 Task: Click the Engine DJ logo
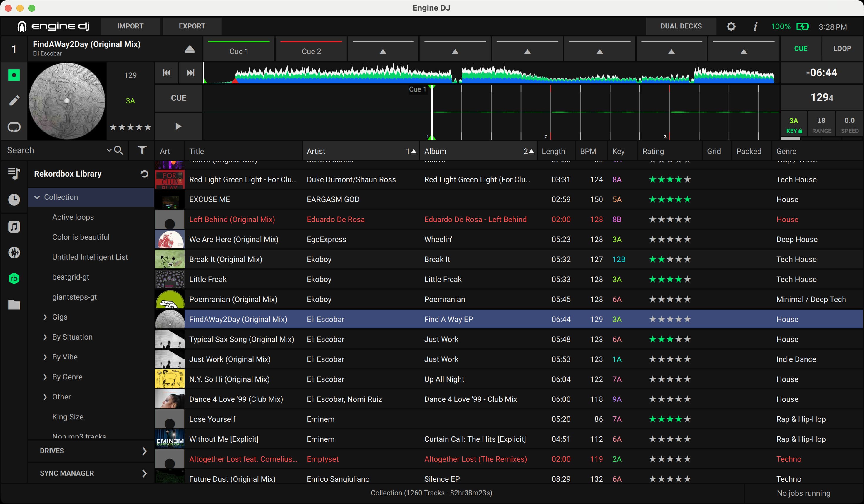pos(54,26)
